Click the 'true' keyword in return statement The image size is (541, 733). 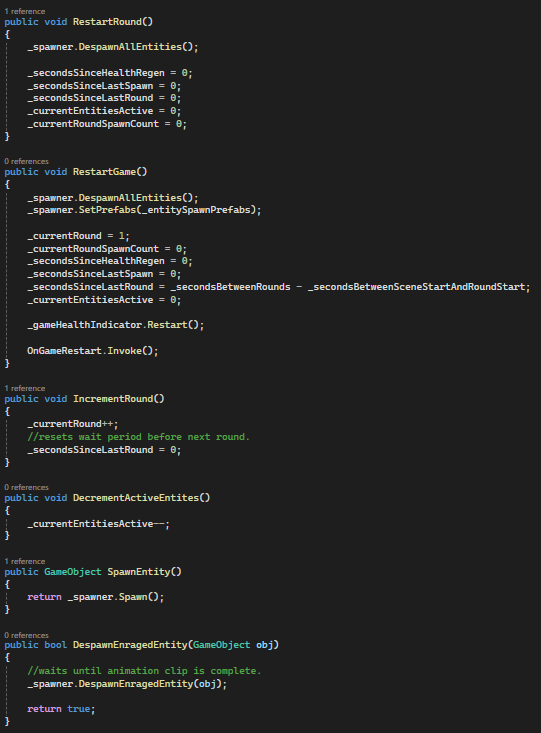tap(79, 709)
